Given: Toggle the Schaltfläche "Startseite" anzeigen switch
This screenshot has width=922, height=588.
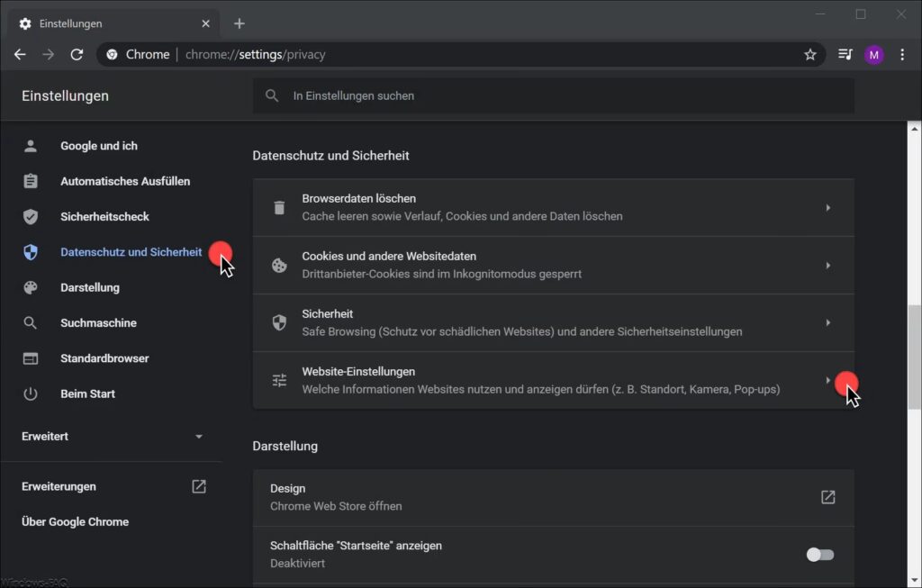Looking at the screenshot, I should 819,555.
